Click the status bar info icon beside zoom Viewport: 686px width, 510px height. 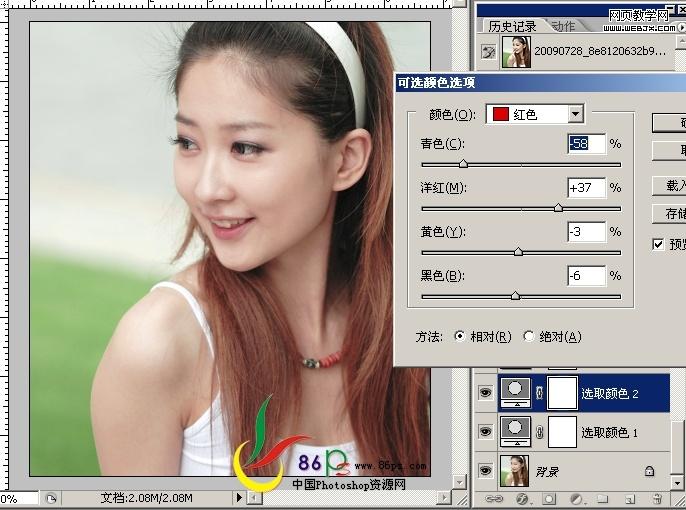[51, 499]
